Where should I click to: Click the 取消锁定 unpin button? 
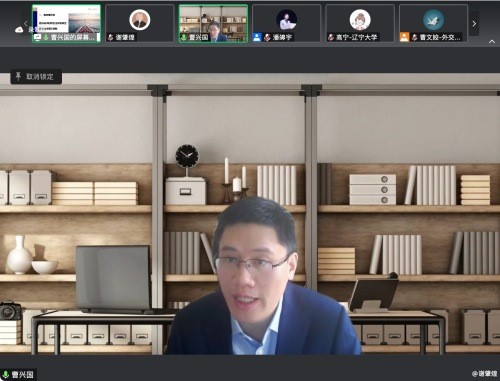coord(36,77)
